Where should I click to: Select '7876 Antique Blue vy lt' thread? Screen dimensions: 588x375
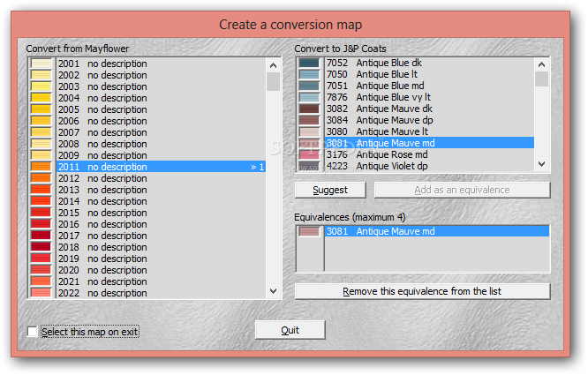(x=429, y=97)
